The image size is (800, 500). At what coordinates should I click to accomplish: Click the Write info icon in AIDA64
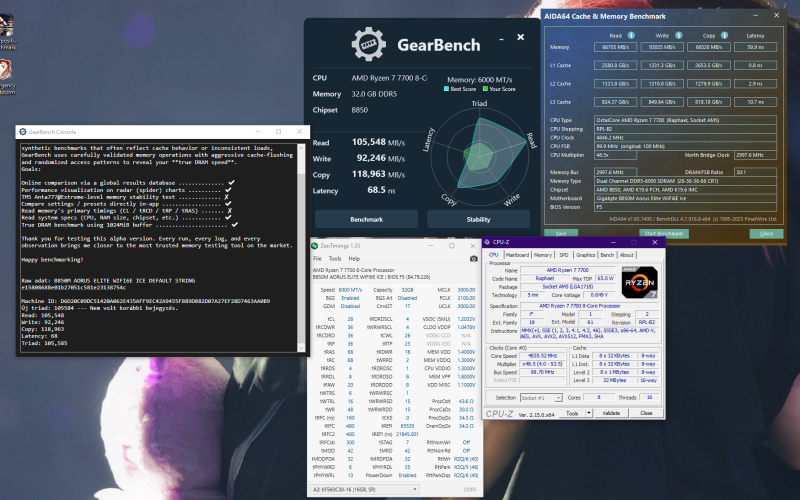coord(679,35)
